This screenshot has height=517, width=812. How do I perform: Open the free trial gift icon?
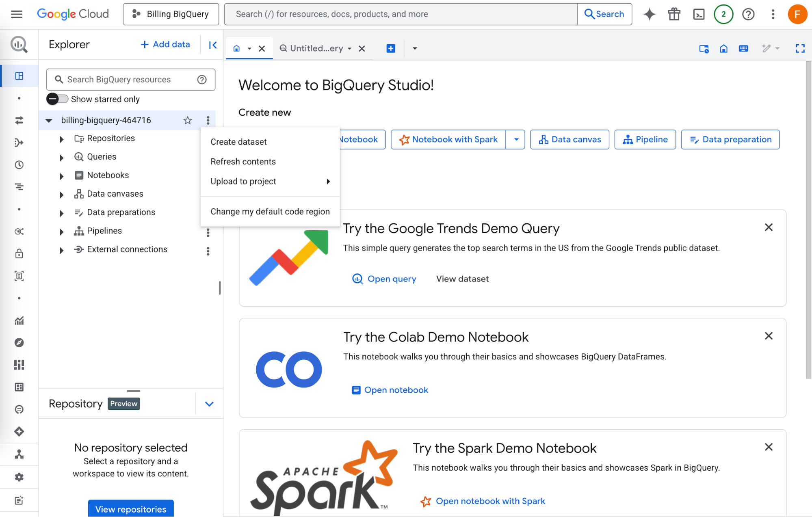pos(674,14)
